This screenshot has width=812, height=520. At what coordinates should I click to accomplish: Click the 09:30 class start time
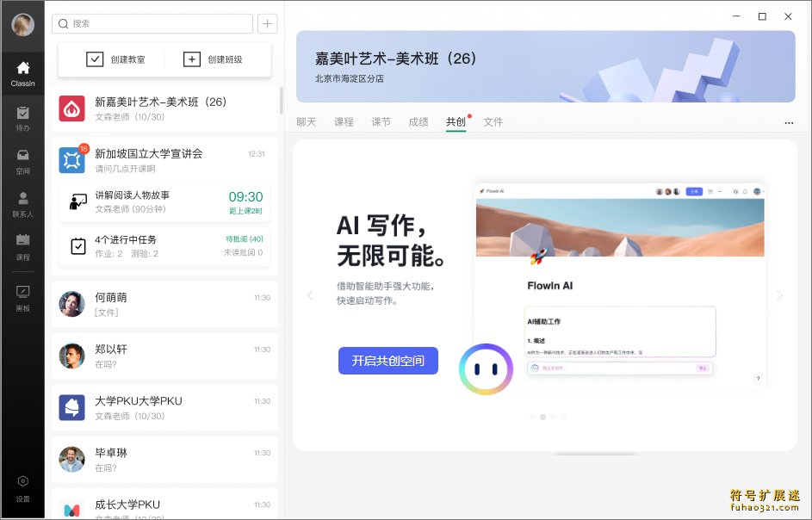point(246,197)
